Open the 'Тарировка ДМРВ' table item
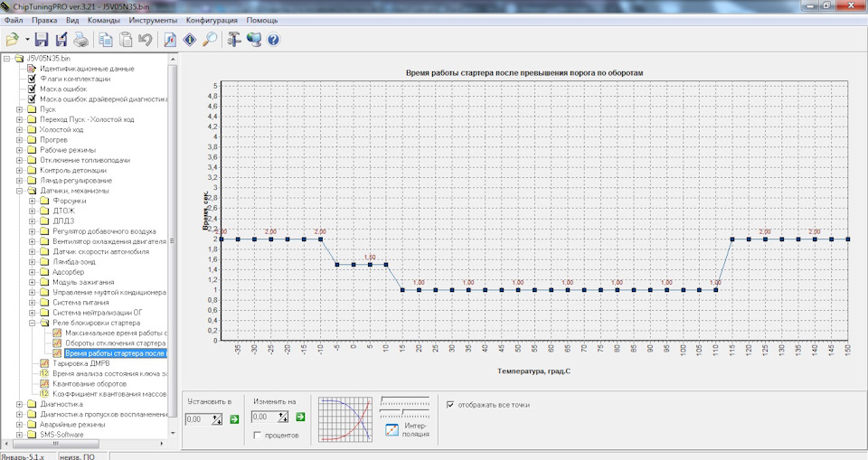The height and width of the screenshot is (460, 868). click(x=80, y=363)
